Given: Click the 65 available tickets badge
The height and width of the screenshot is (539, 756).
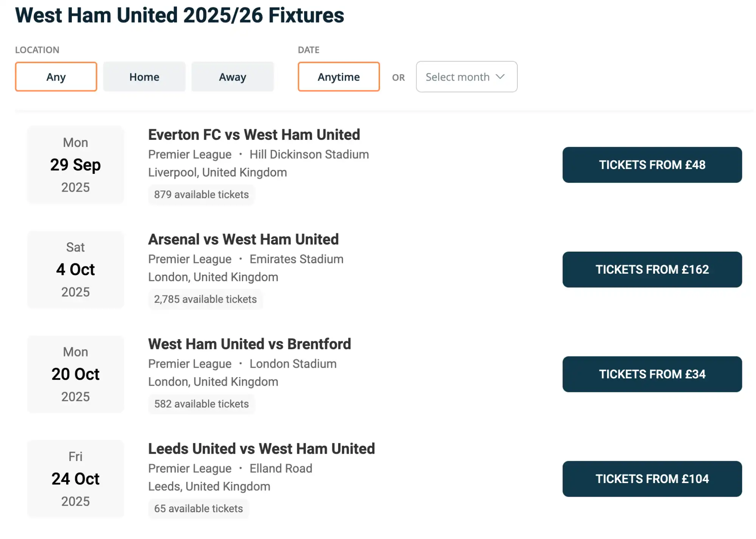Looking at the screenshot, I should click(198, 508).
